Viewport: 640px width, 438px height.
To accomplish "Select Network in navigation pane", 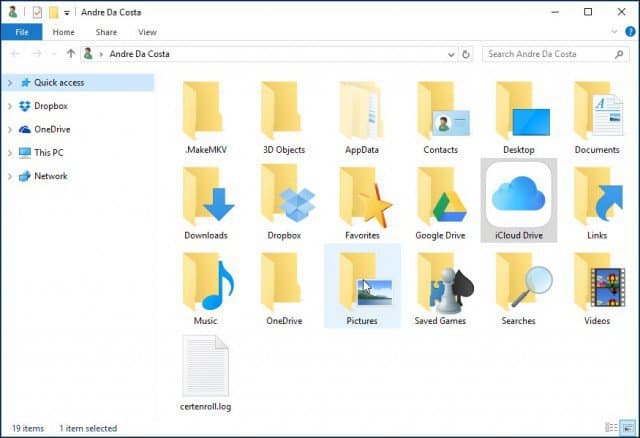I will click(x=51, y=176).
